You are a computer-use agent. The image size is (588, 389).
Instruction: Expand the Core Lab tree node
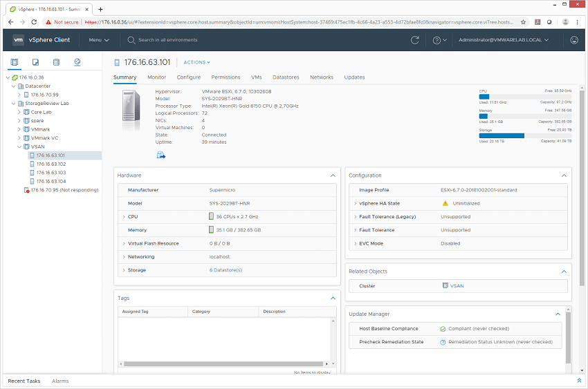click(x=19, y=112)
